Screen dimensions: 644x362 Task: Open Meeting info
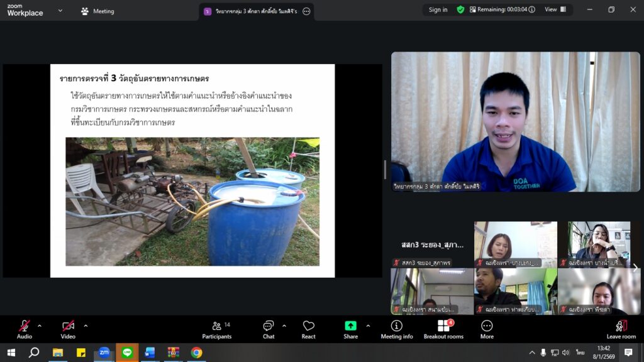(x=396, y=329)
